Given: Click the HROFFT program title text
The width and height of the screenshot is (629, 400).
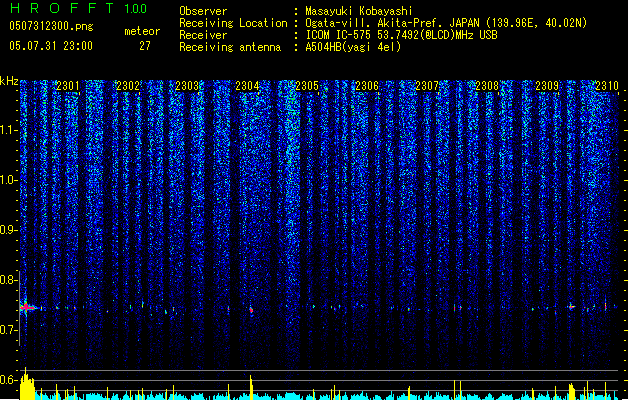Looking at the screenshot, I should coord(62,8).
